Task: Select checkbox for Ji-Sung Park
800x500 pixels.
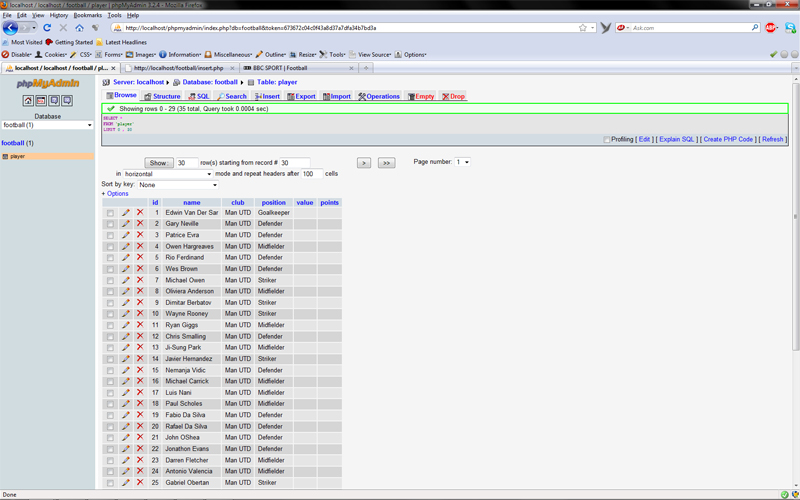Action: [110, 348]
